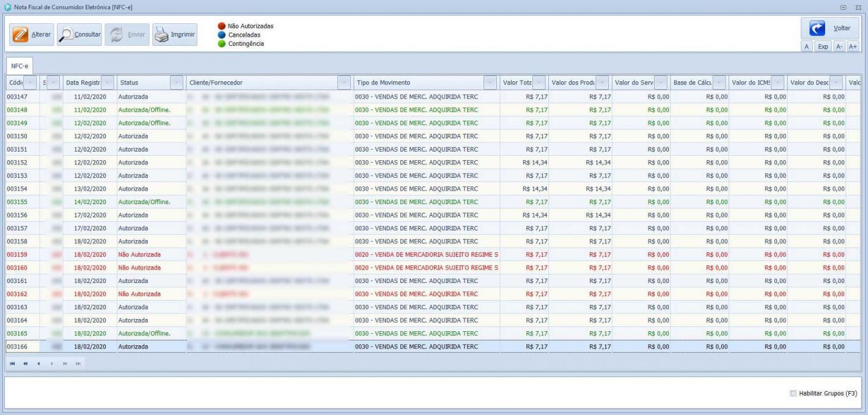The width and height of the screenshot is (868, 415).
Task: Open the Data Registro column filter dropdown
Action: [108, 83]
